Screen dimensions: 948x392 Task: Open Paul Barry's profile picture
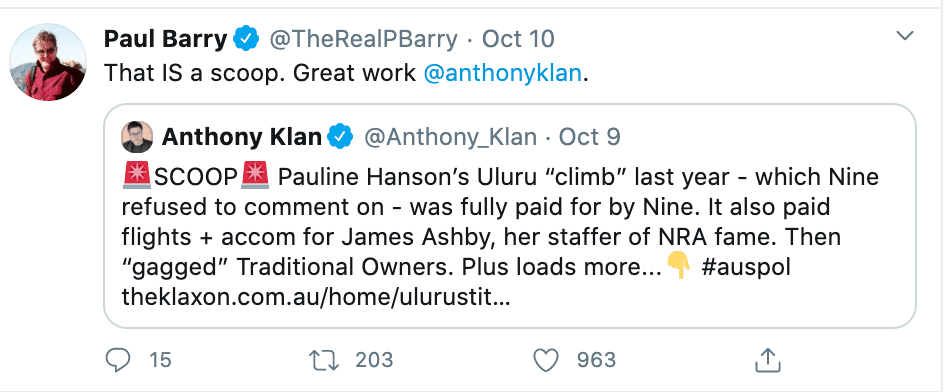[x=48, y=62]
